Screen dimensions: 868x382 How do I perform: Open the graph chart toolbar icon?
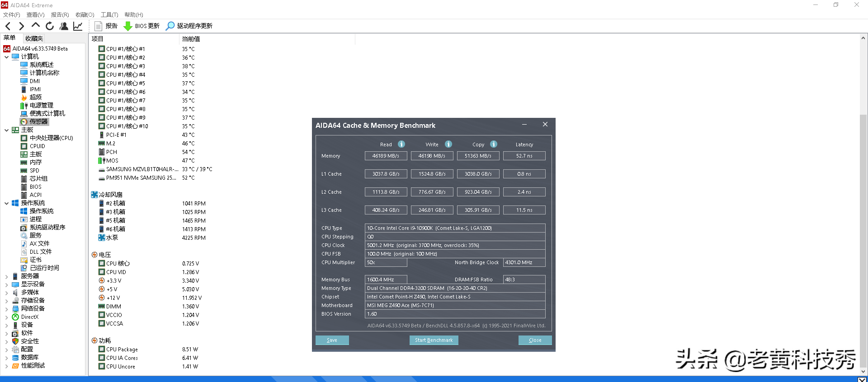point(78,26)
